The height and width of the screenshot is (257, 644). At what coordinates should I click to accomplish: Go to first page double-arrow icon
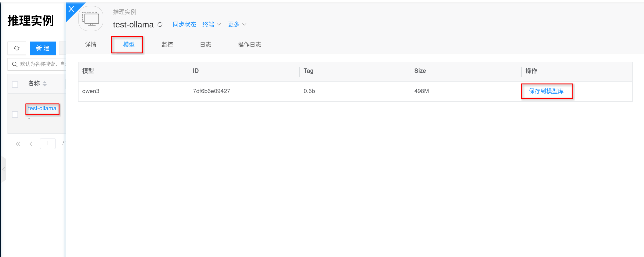(18, 144)
